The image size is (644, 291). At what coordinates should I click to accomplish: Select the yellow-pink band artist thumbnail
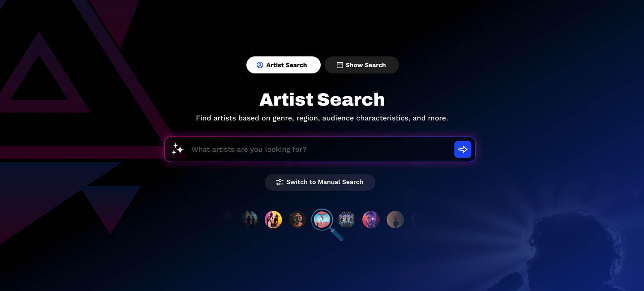pos(273,220)
